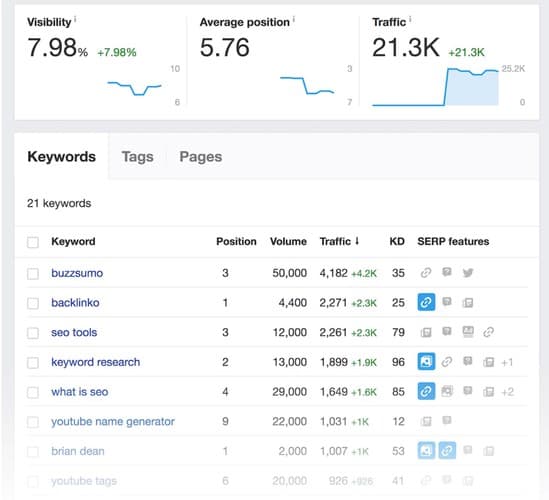Image resolution: width=549 pixels, height=500 pixels.
Task: Click first SERP icon in youtube name generator row
Action: [426, 421]
